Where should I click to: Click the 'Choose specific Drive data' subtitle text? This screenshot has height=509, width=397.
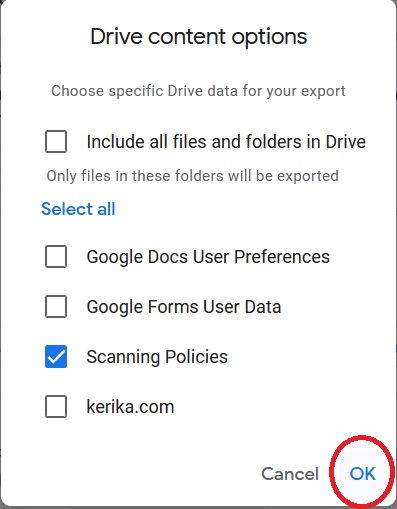198,91
